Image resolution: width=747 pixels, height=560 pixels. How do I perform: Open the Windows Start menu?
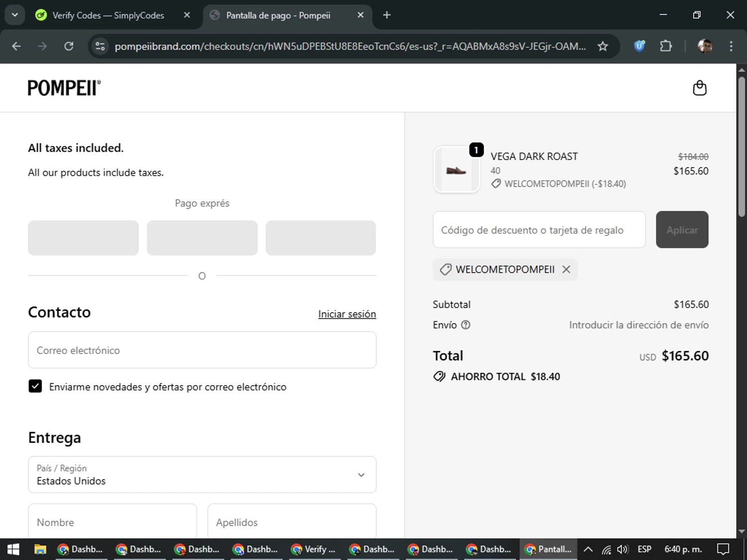click(x=13, y=549)
